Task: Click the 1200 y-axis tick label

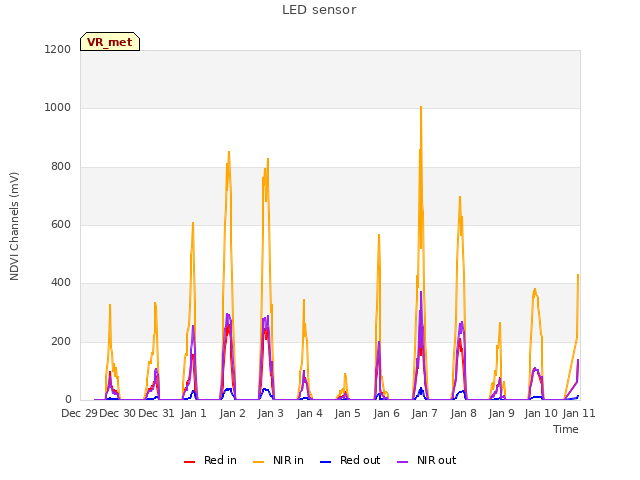Action: coord(58,49)
